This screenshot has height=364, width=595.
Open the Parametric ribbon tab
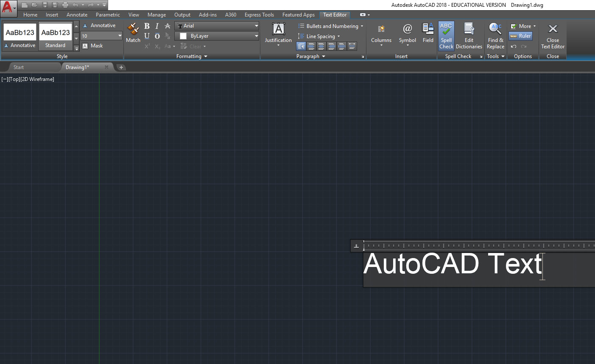(108, 15)
